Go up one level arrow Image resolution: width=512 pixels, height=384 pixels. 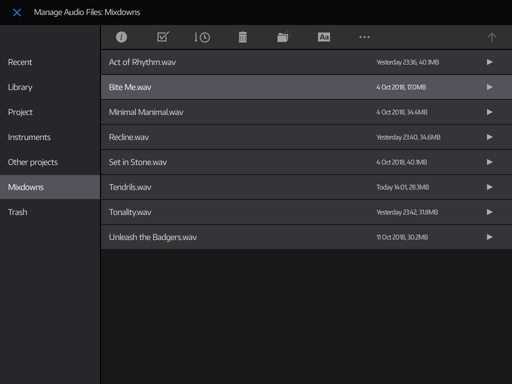coord(492,37)
